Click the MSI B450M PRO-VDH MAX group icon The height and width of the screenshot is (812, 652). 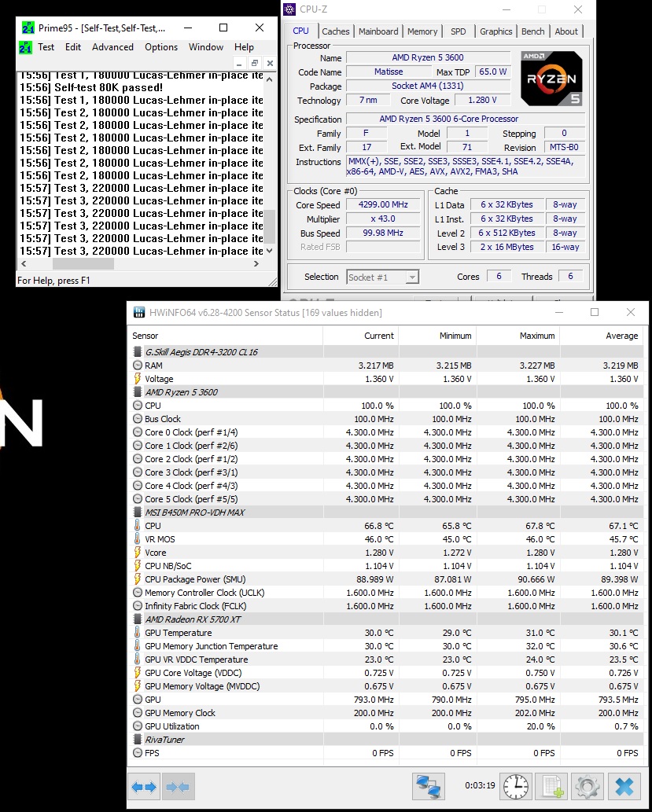tap(138, 513)
